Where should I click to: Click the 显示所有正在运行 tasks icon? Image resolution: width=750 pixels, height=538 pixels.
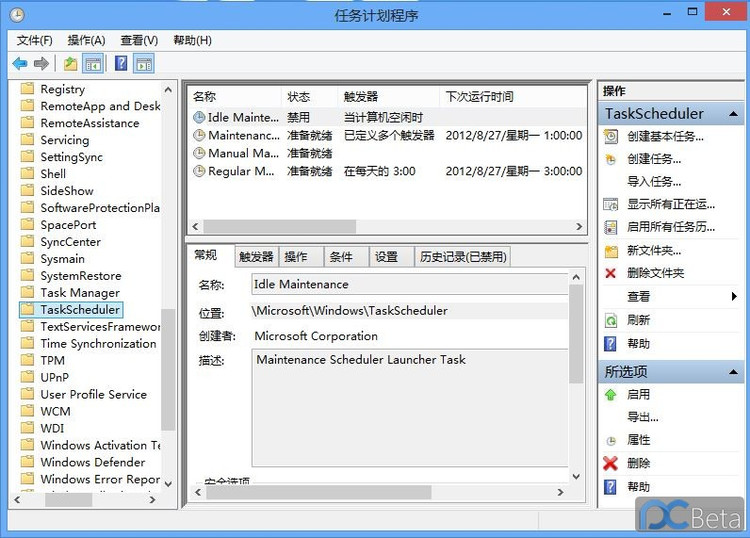[610, 204]
